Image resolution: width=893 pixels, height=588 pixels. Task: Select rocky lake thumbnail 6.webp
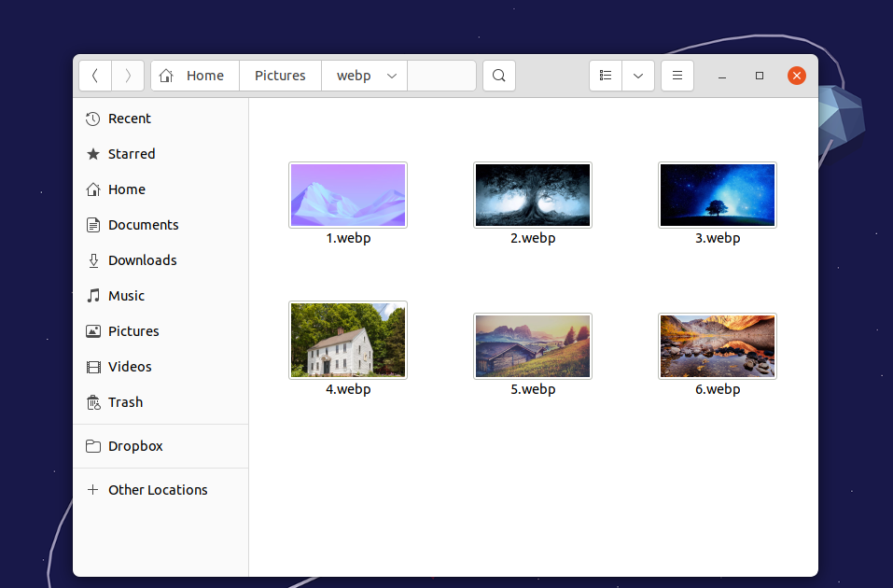(x=718, y=346)
